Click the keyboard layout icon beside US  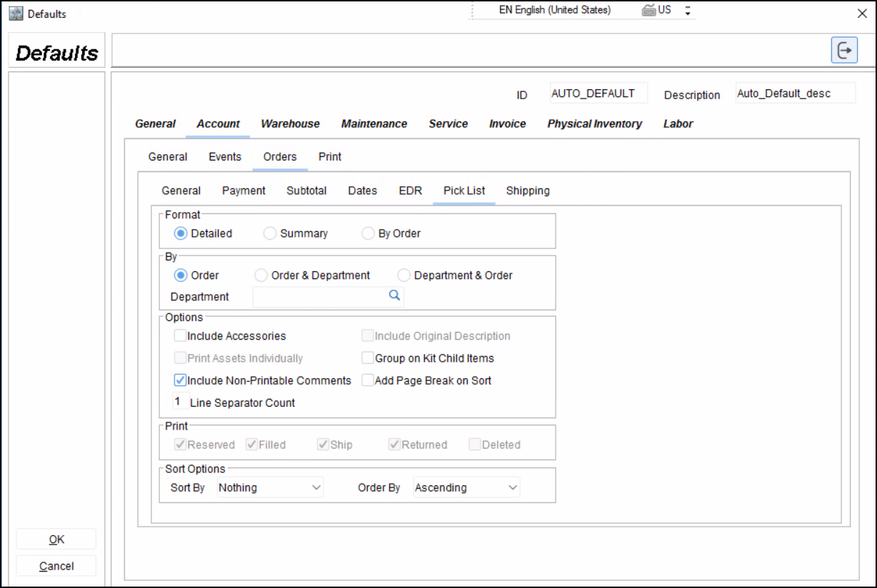point(648,11)
